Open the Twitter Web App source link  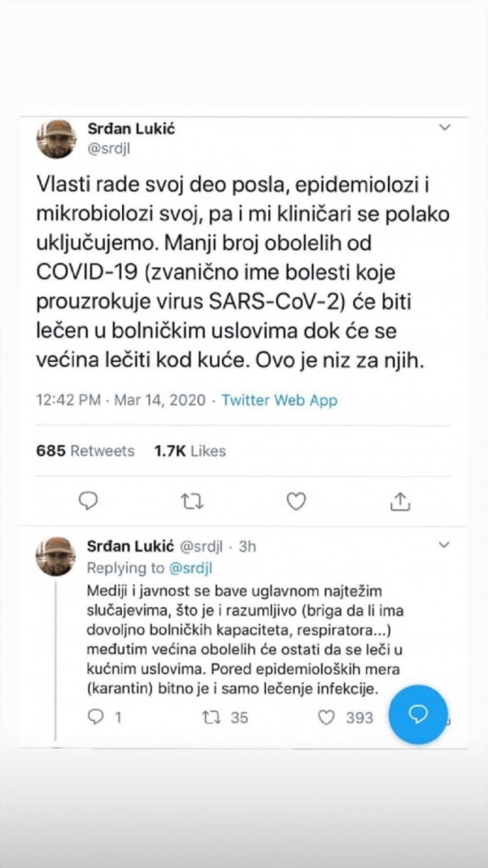[279, 400]
